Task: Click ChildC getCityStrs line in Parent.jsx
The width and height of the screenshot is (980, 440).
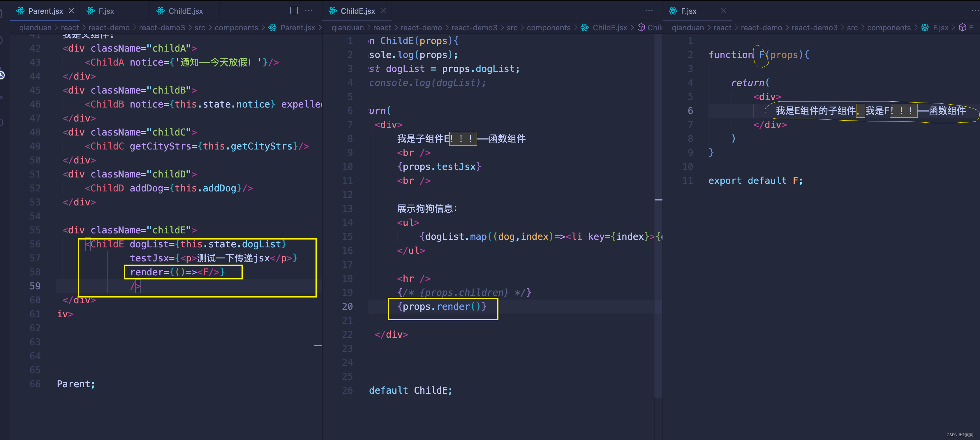Action: pos(197,146)
